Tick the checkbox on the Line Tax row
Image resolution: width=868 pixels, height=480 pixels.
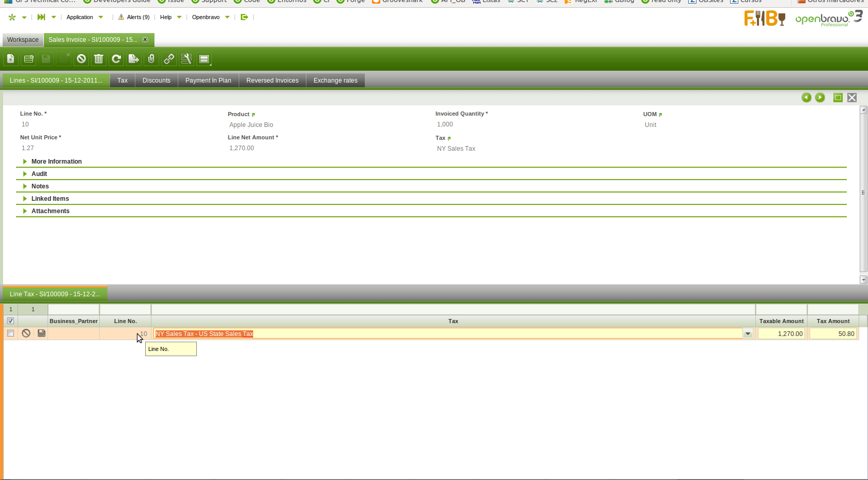[10, 333]
